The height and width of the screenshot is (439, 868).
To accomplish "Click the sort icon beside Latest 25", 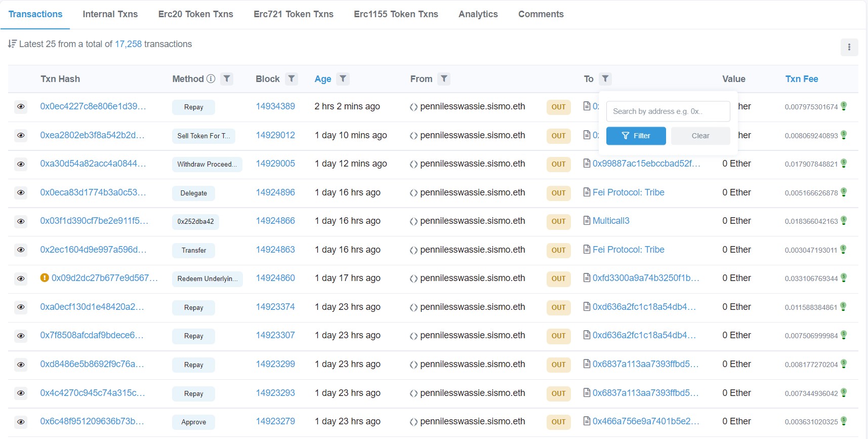I will tap(12, 44).
